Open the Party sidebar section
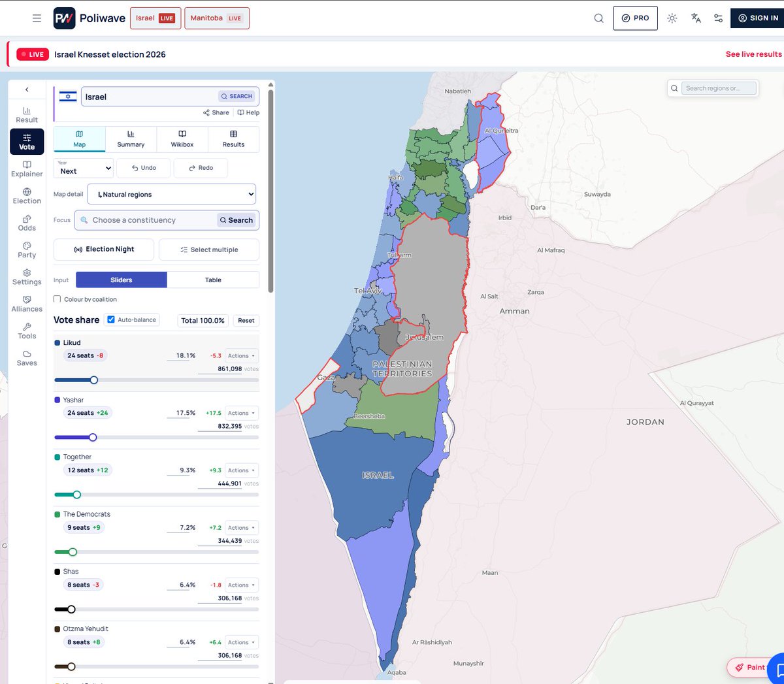The image size is (784, 684). coord(27,250)
